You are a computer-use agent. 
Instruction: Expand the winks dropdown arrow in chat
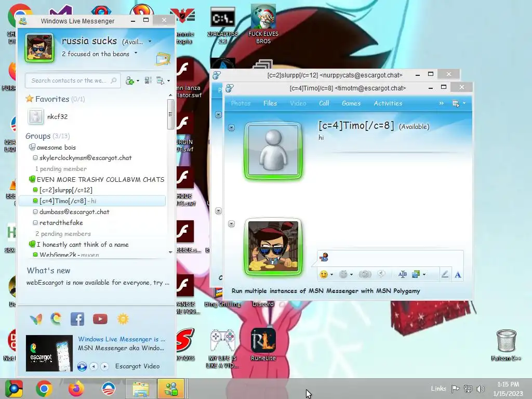[x=351, y=274]
